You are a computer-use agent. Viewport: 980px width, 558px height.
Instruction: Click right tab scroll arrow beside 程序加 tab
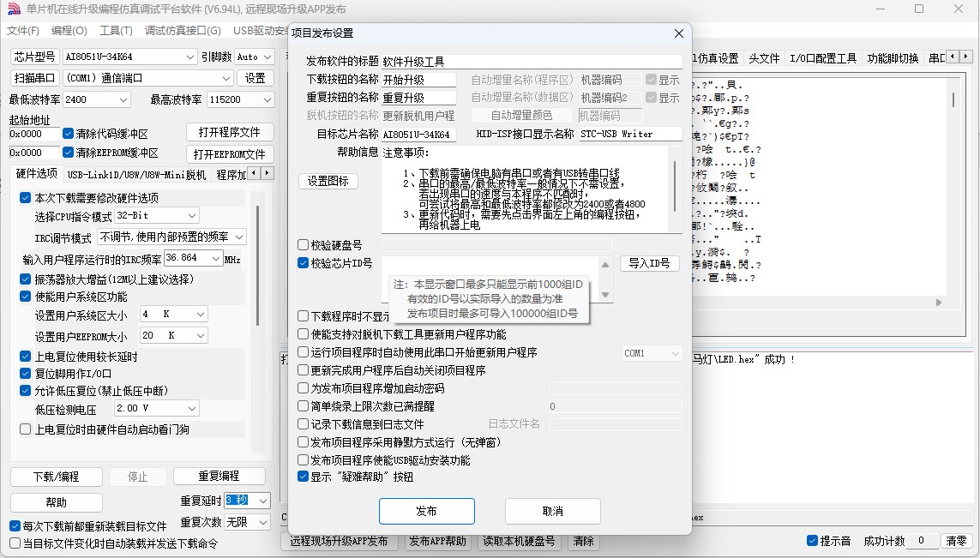point(267,173)
